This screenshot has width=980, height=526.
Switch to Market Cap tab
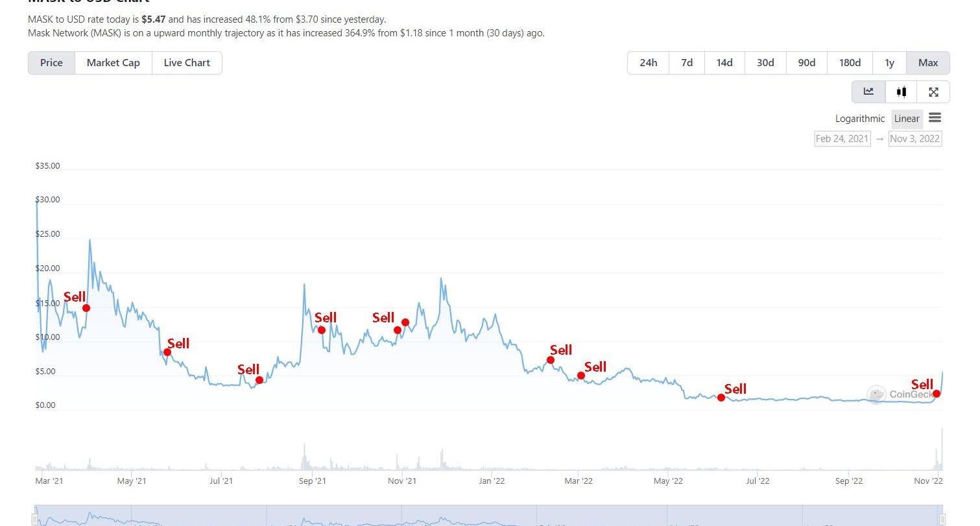coord(114,63)
